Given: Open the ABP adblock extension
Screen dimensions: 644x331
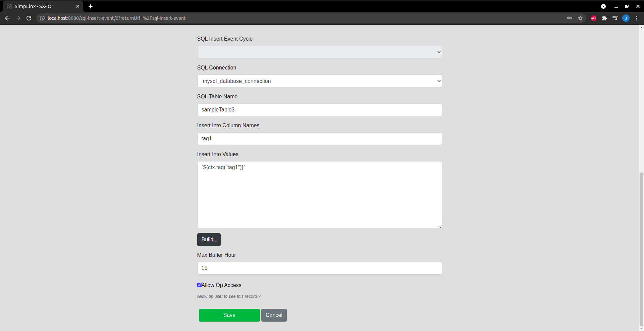Looking at the screenshot, I should [x=594, y=18].
